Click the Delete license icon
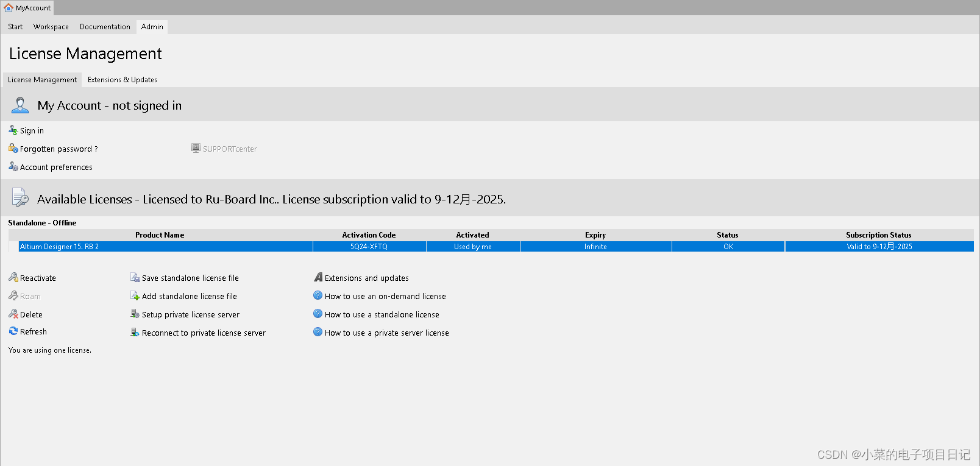Image resolution: width=980 pixels, height=466 pixels. tap(13, 314)
